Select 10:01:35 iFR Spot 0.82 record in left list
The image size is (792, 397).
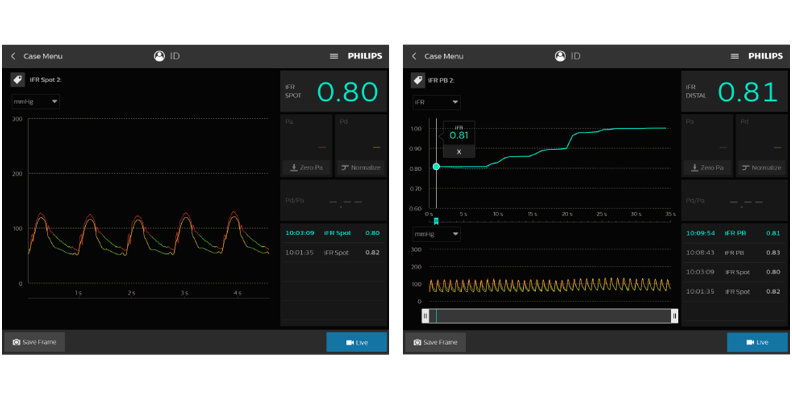coord(333,253)
